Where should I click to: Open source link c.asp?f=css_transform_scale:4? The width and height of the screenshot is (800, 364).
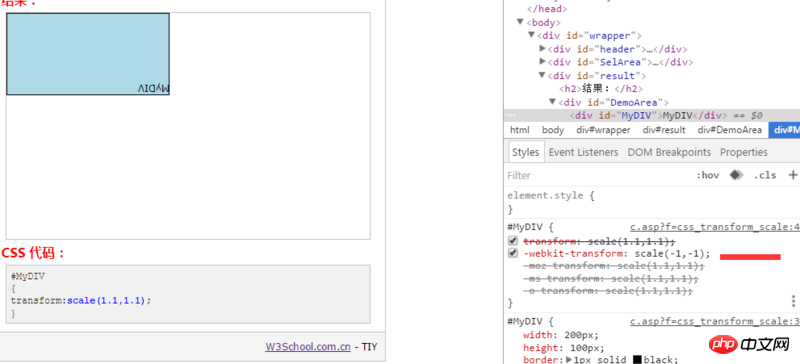715,227
